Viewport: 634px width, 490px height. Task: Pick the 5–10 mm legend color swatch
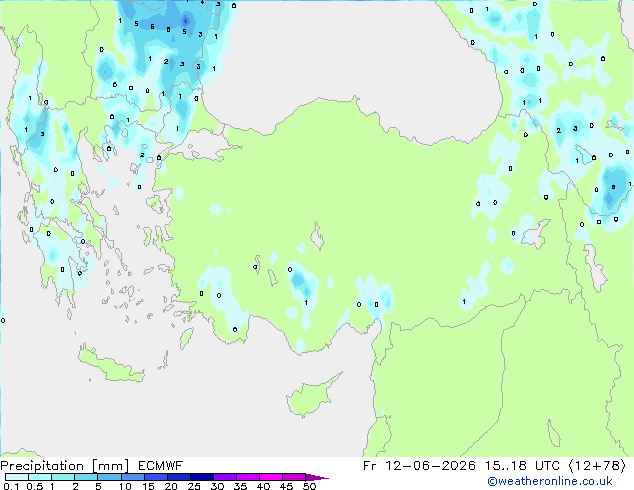(109, 477)
